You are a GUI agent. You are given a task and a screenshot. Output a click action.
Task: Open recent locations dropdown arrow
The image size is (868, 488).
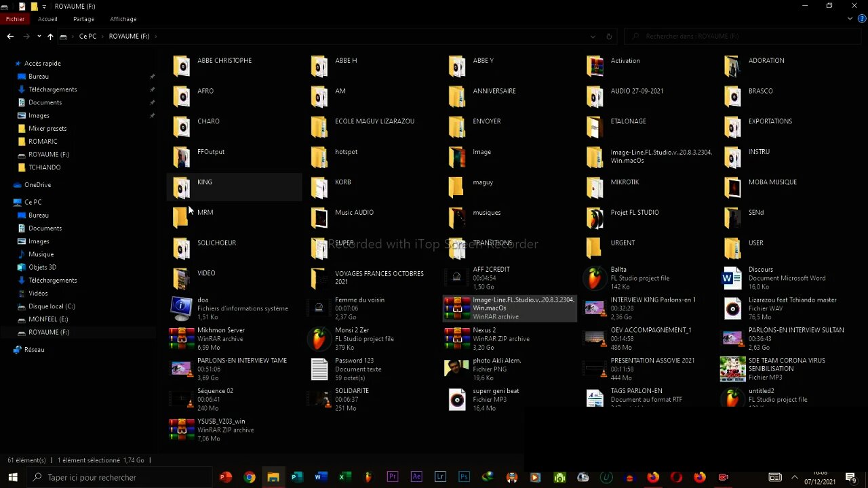click(x=39, y=37)
